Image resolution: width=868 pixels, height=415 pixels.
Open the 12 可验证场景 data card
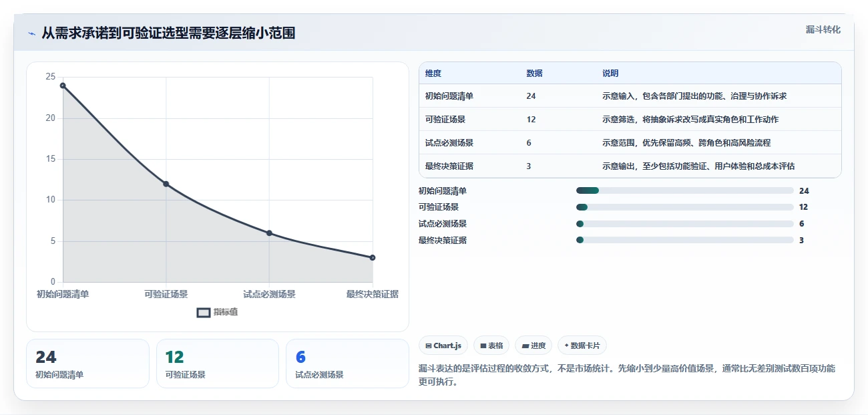click(x=218, y=364)
